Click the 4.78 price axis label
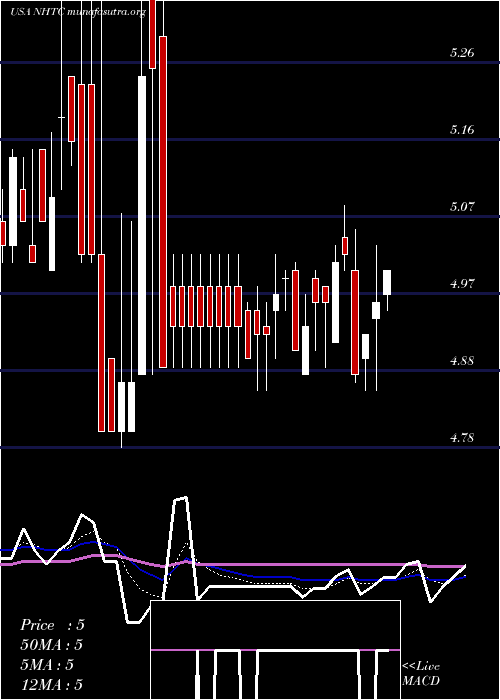 click(x=462, y=438)
